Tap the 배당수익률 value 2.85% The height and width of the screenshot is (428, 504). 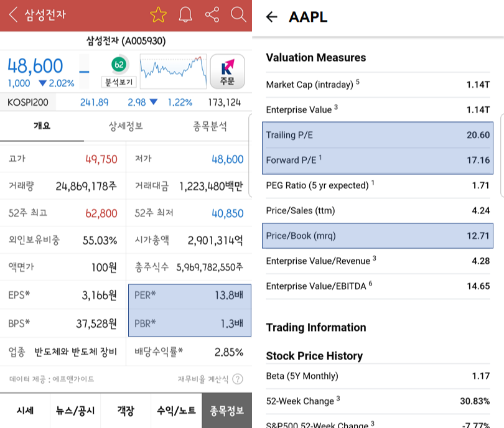tap(229, 352)
